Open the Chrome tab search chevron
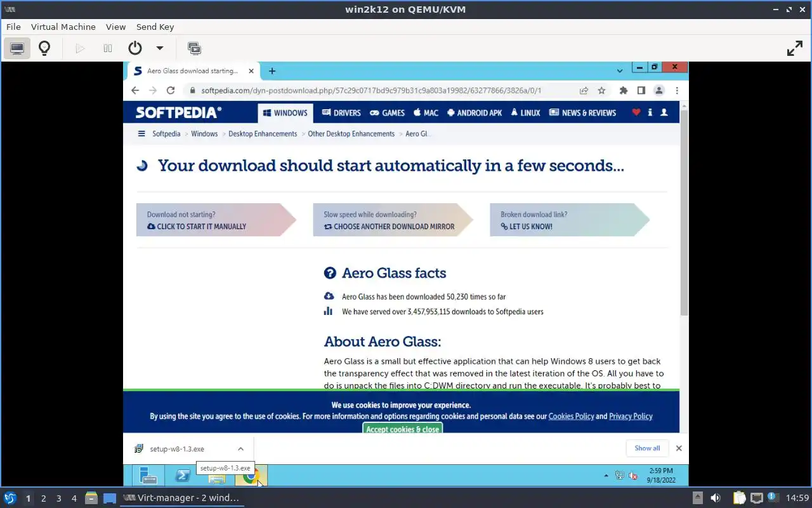This screenshot has height=508, width=812. pos(620,70)
